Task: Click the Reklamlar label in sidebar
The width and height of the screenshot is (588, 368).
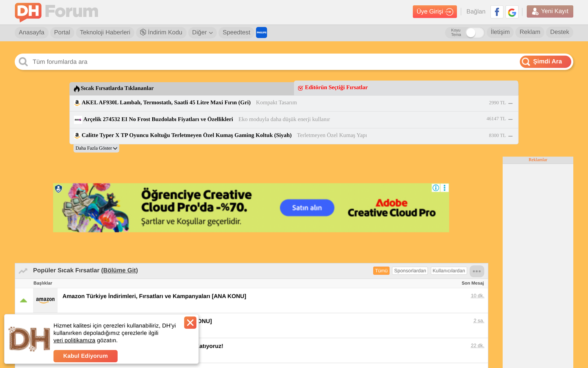Action: 538,160
